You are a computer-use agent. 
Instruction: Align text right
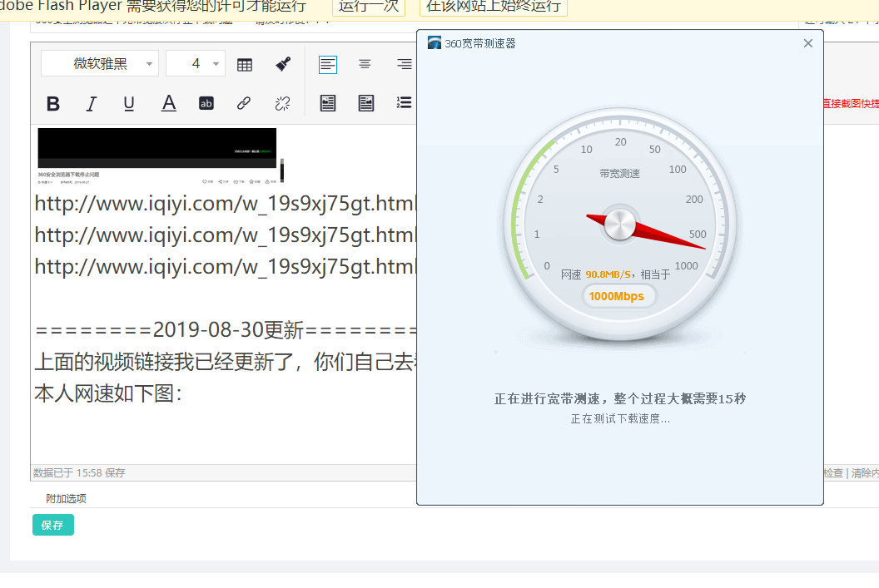point(405,64)
